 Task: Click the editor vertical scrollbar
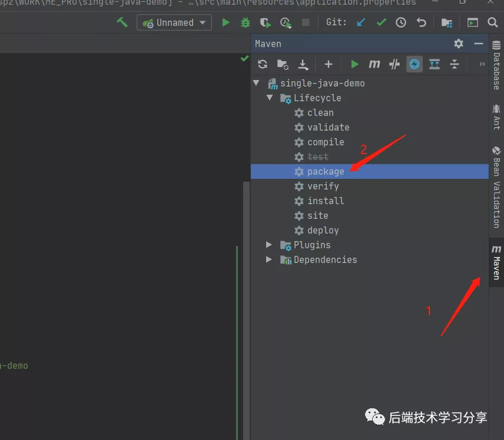(x=247, y=311)
